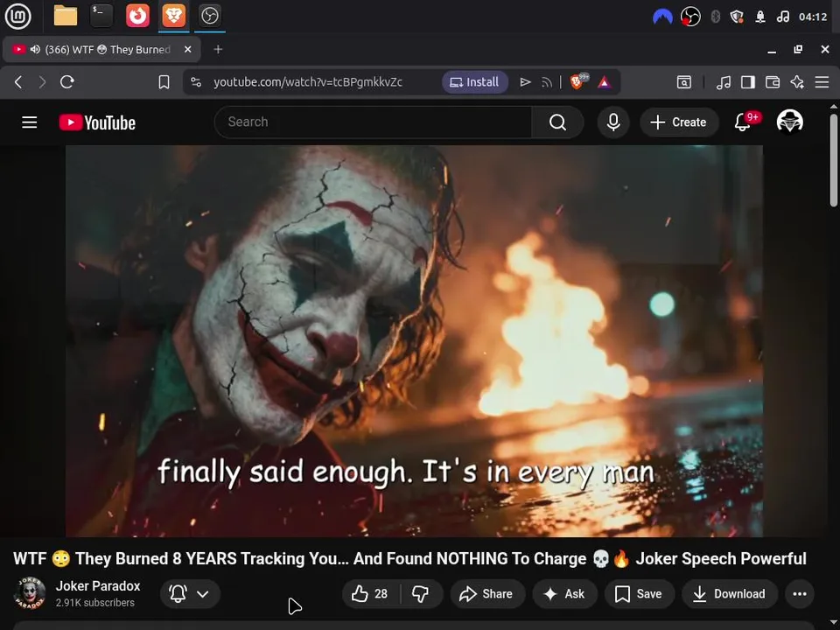Screen dimensions: 840x630
Task: Open the Joker Paradox channel avatar
Action: [30, 593]
